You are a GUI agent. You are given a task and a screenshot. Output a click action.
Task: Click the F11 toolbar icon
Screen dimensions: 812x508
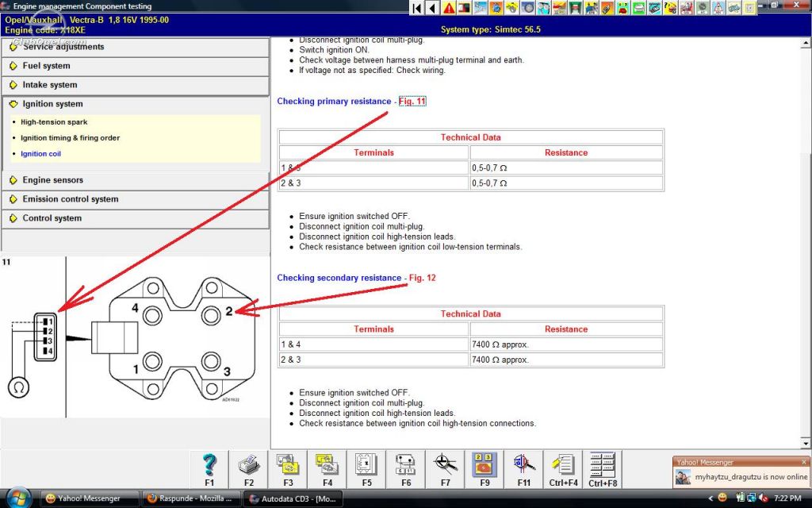pos(524,469)
